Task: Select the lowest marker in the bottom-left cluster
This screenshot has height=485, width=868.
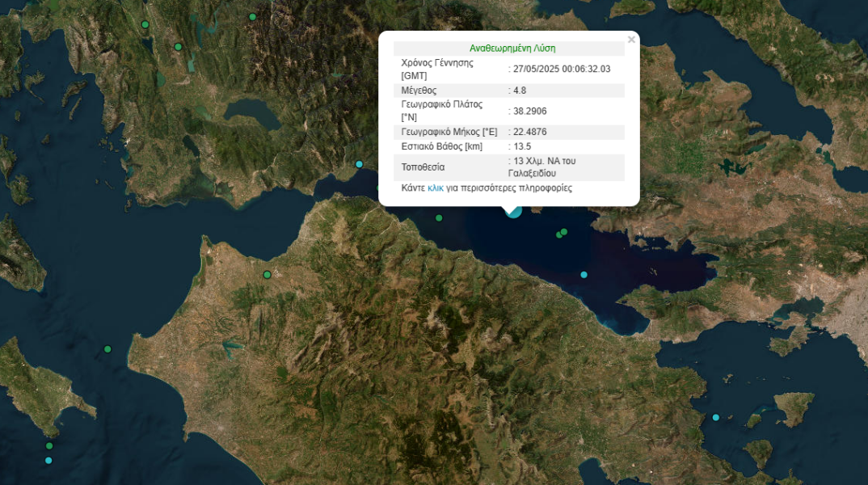Action: click(x=47, y=459)
